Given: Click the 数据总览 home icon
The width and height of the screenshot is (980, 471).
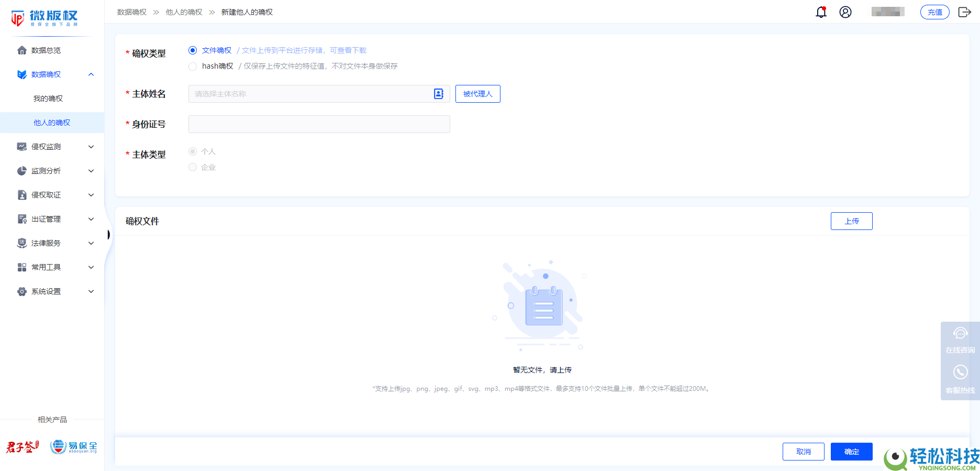Looking at the screenshot, I should 22,50.
